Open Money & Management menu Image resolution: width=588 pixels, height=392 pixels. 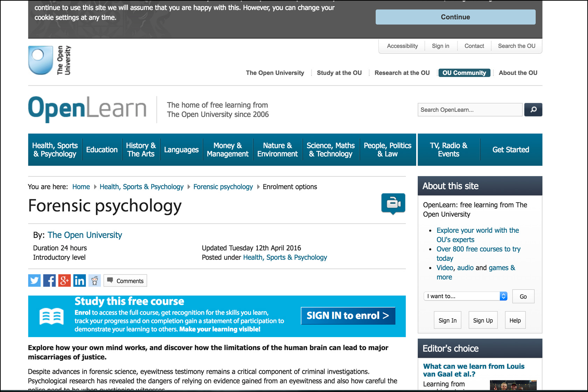point(227,149)
